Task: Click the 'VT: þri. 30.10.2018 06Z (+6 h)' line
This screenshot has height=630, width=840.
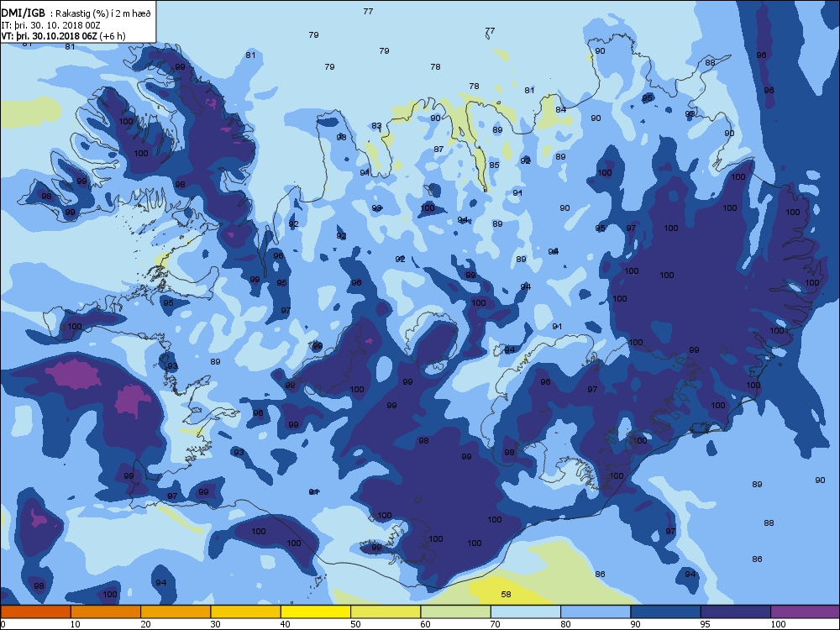Action: (x=63, y=36)
